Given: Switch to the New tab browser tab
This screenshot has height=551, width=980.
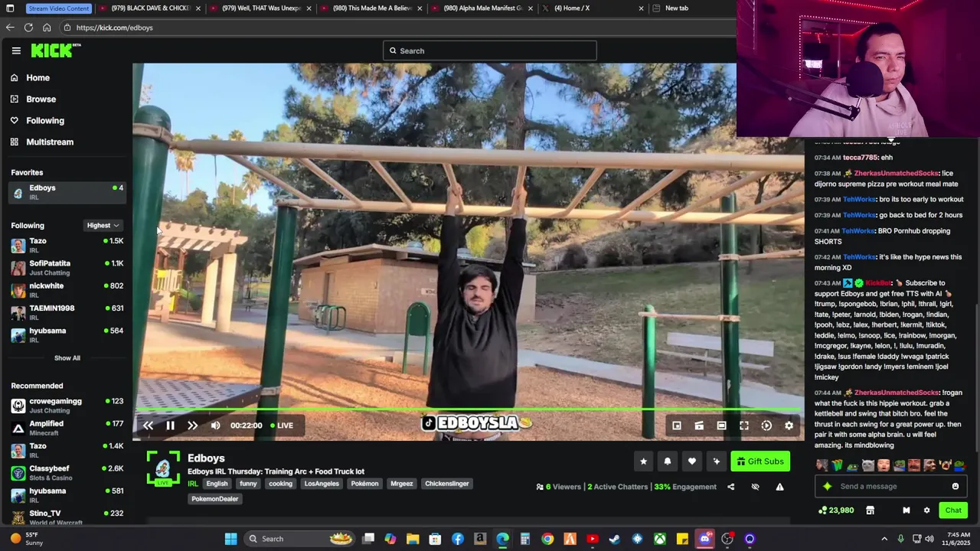Looking at the screenshot, I should (x=689, y=8).
